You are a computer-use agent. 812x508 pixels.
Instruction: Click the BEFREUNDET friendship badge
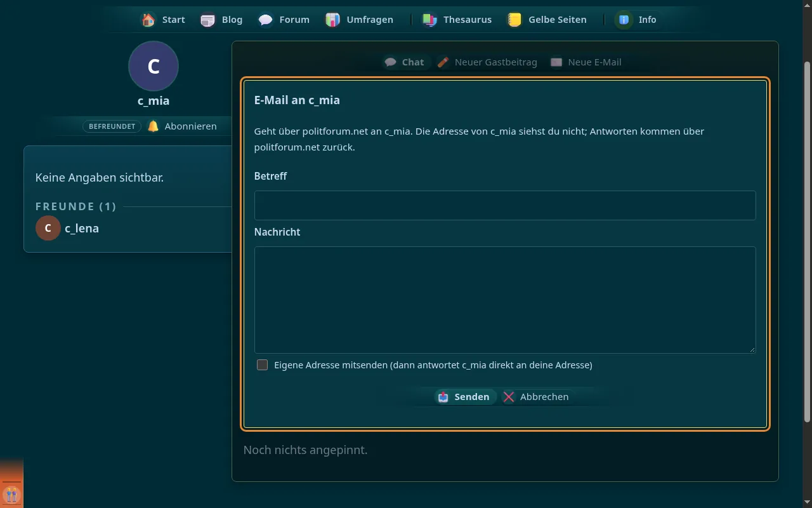click(112, 126)
